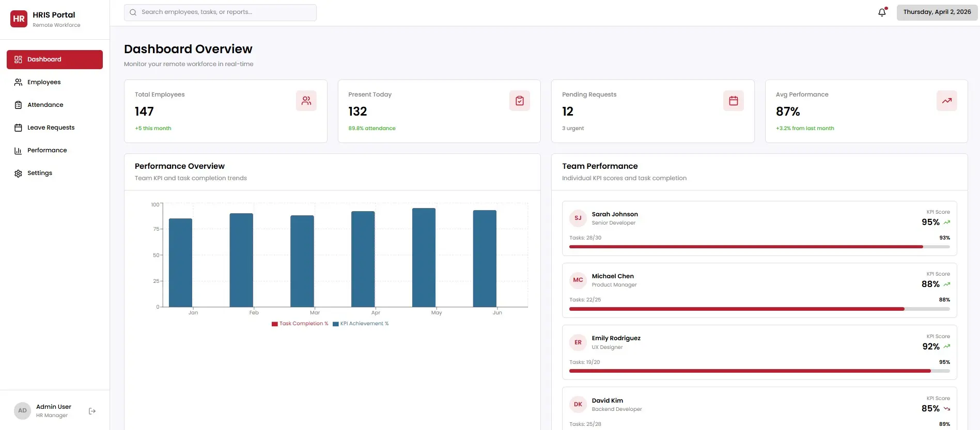Click Michael Chen's task progress bar
980x430 pixels.
coord(759,309)
